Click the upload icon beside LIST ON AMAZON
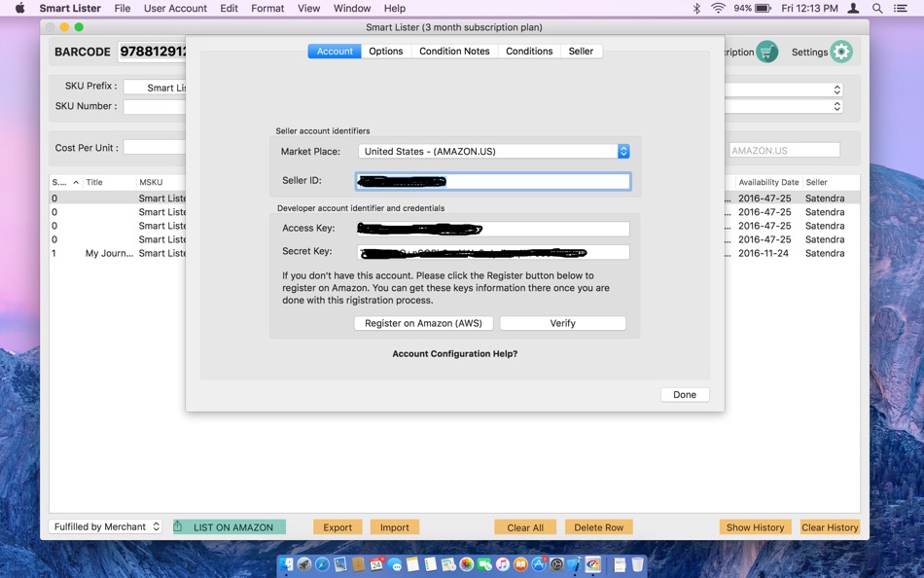 click(x=177, y=526)
